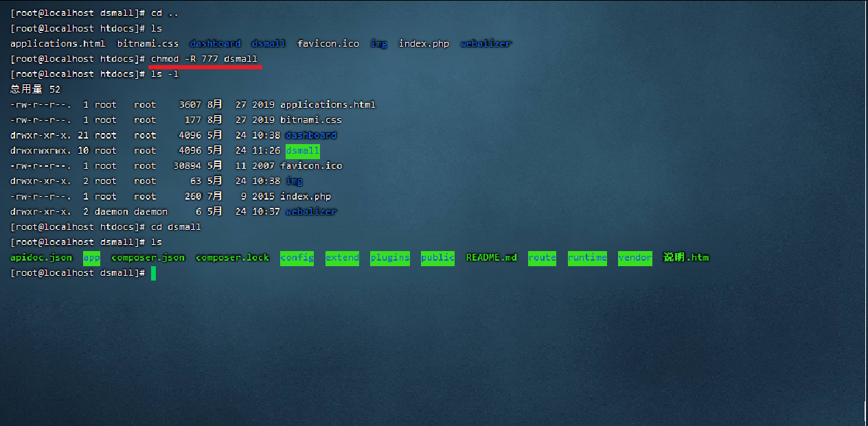This screenshot has width=868, height=426.
Task: Click the file size 177
Action: click(x=193, y=120)
